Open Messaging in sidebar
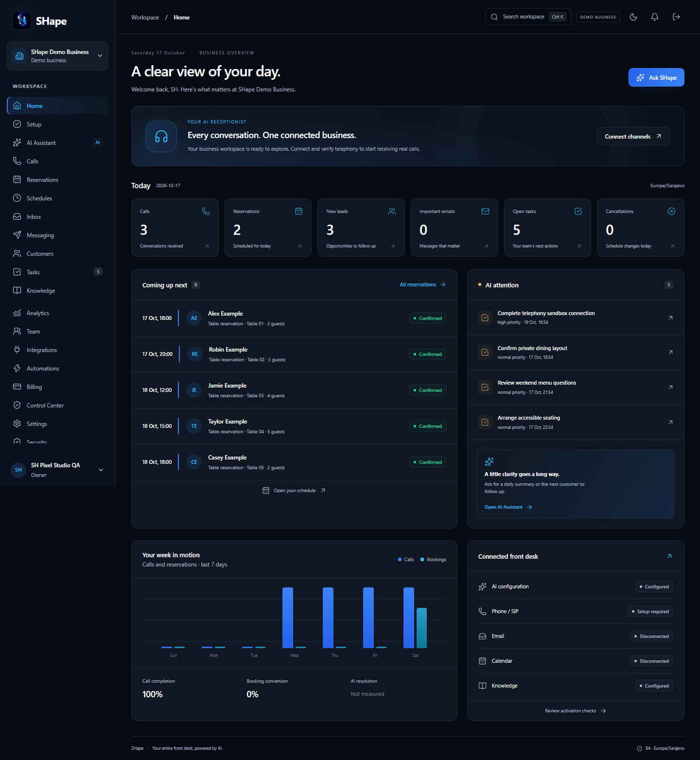 coord(57,235)
